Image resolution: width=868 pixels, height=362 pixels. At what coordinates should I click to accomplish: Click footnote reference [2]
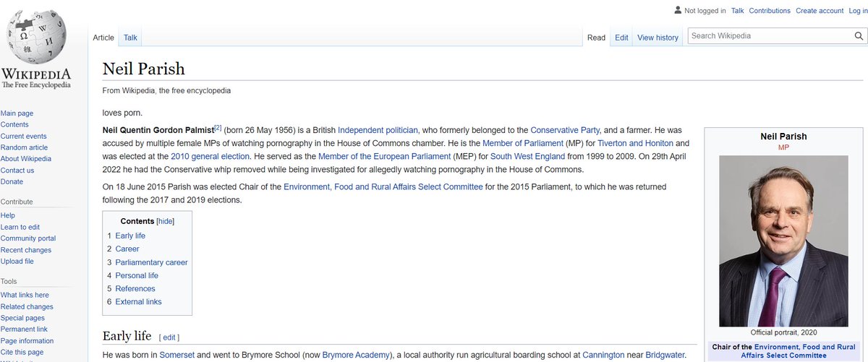point(218,128)
